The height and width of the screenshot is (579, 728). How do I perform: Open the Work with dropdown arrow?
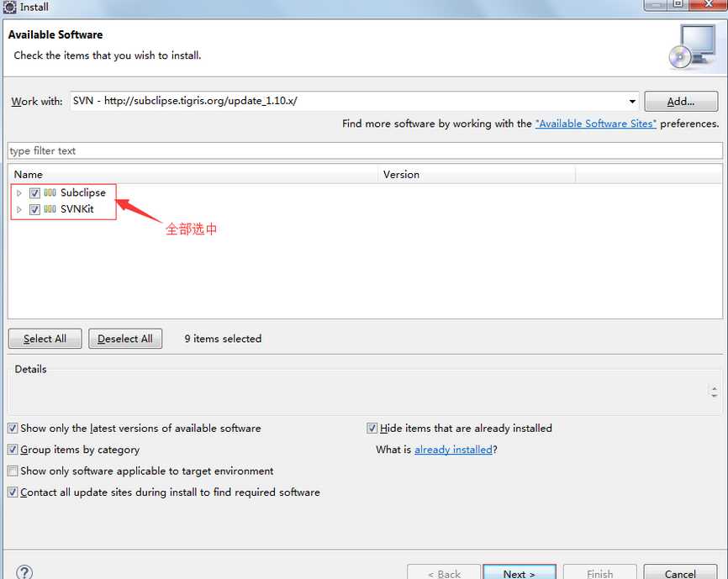[632, 101]
